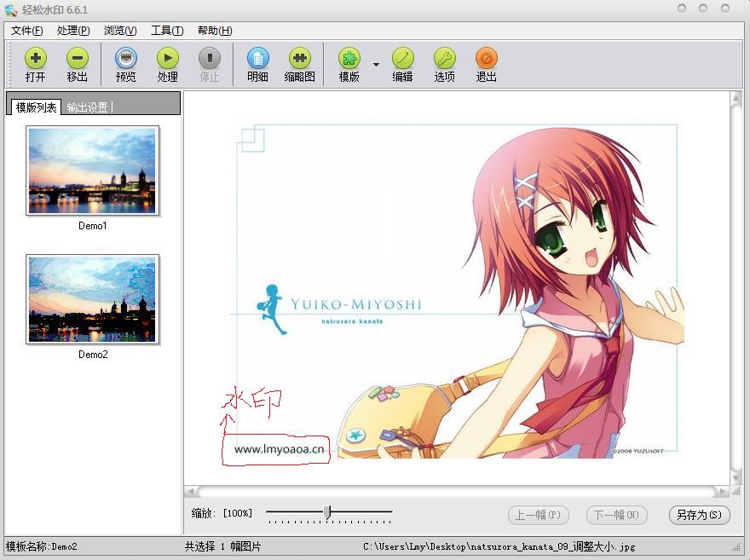Click status bar text 模板名称:Demo2
Viewport: 750px width, 560px height.
coord(42,546)
